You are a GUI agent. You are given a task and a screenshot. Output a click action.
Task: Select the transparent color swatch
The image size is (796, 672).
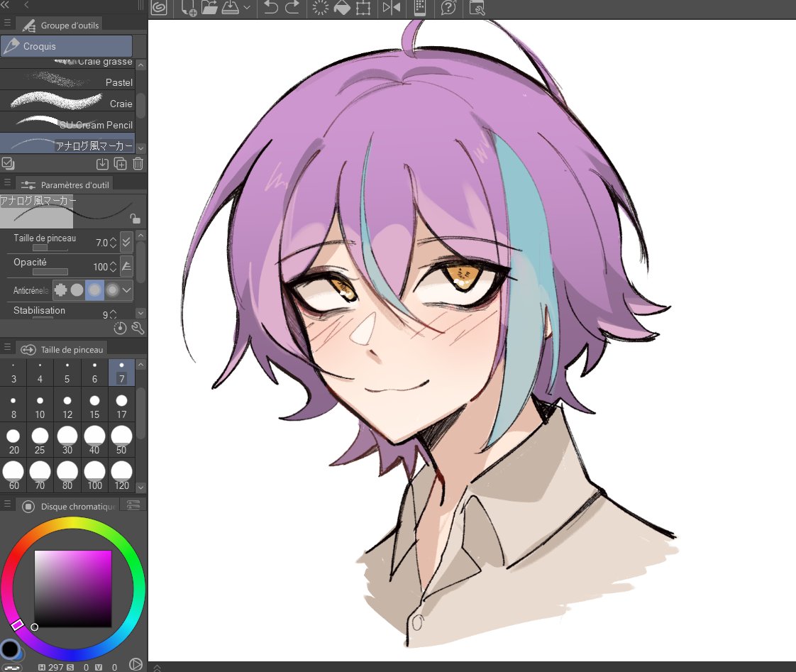click(12, 668)
